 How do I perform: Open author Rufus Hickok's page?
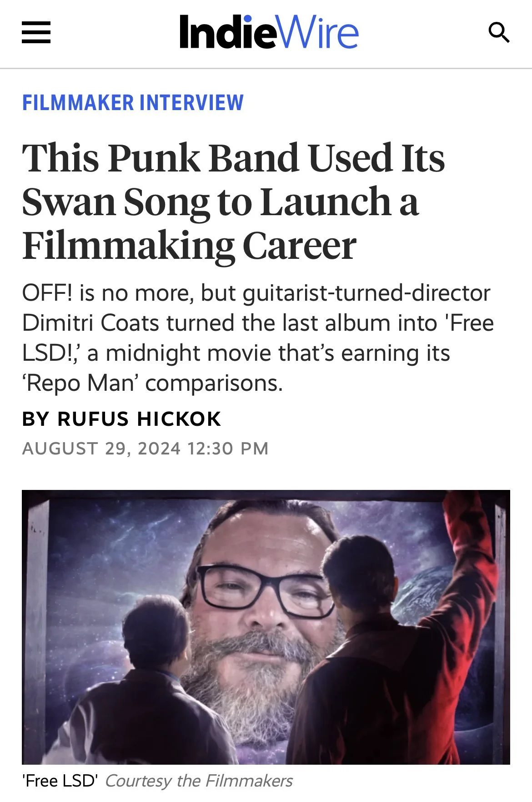[x=139, y=419]
